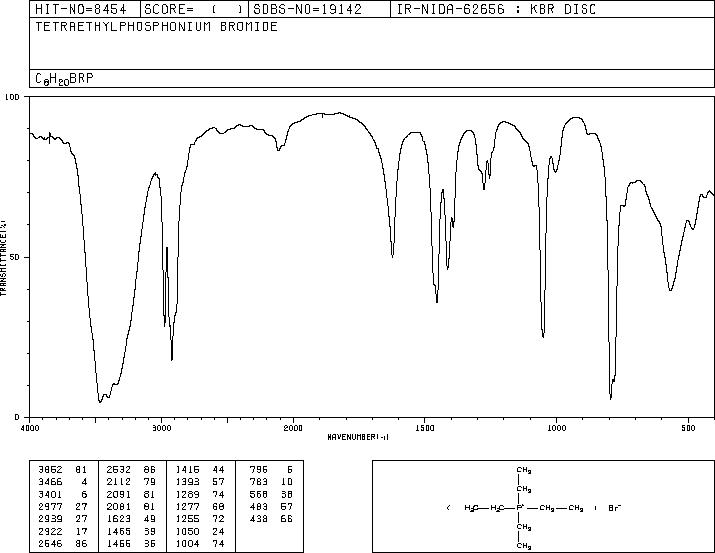Click the SCORE= header field

point(195,9)
